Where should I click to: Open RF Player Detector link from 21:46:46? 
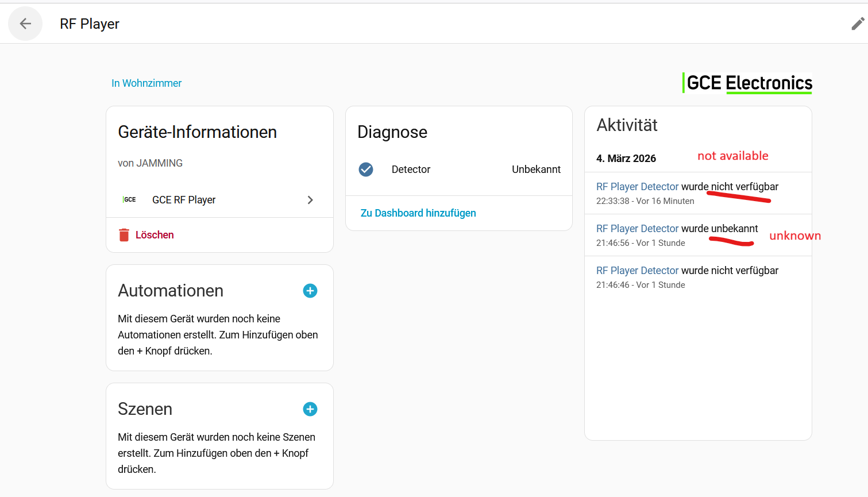point(637,271)
